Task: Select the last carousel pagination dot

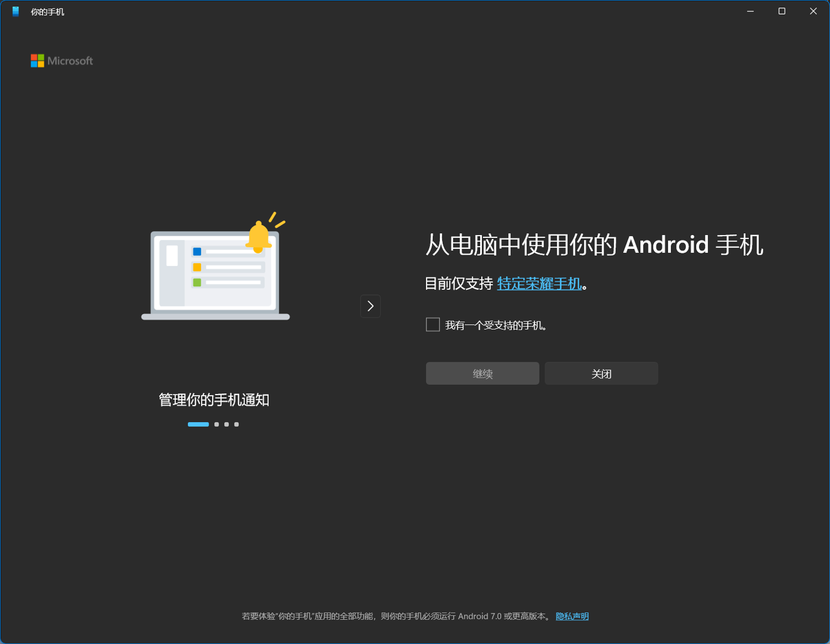Action: pyautogui.click(x=236, y=424)
